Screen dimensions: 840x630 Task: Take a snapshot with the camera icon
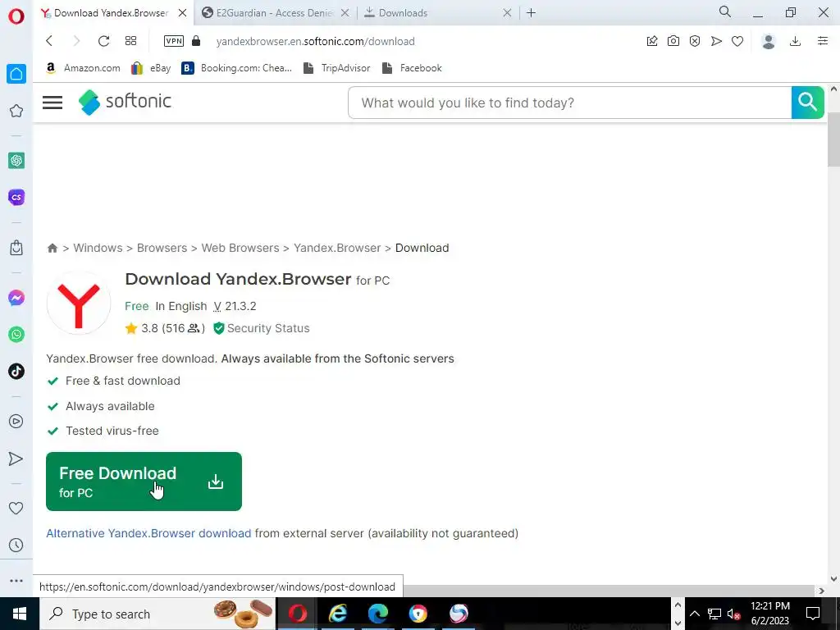pyautogui.click(x=673, y=41)
